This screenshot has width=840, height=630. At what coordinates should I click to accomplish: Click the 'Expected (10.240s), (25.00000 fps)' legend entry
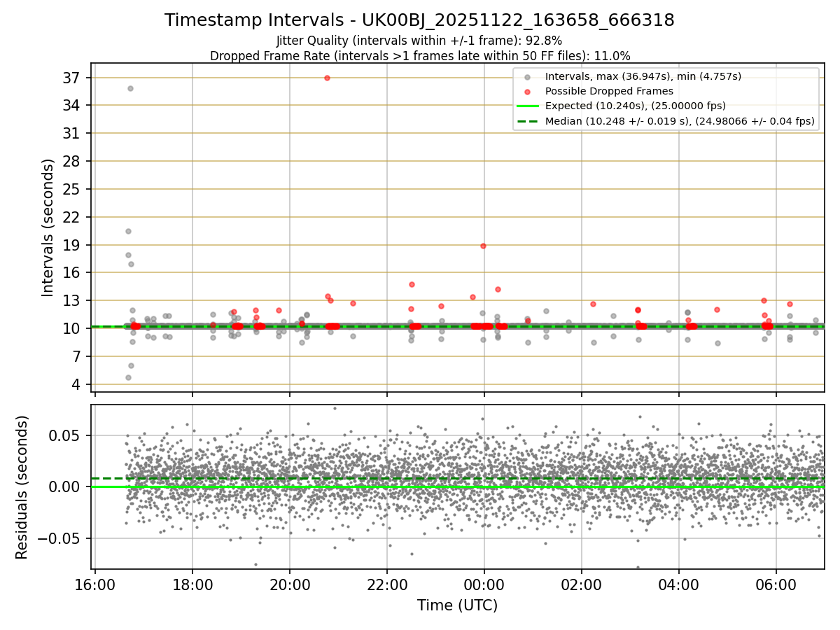click(x=635, y=106)
